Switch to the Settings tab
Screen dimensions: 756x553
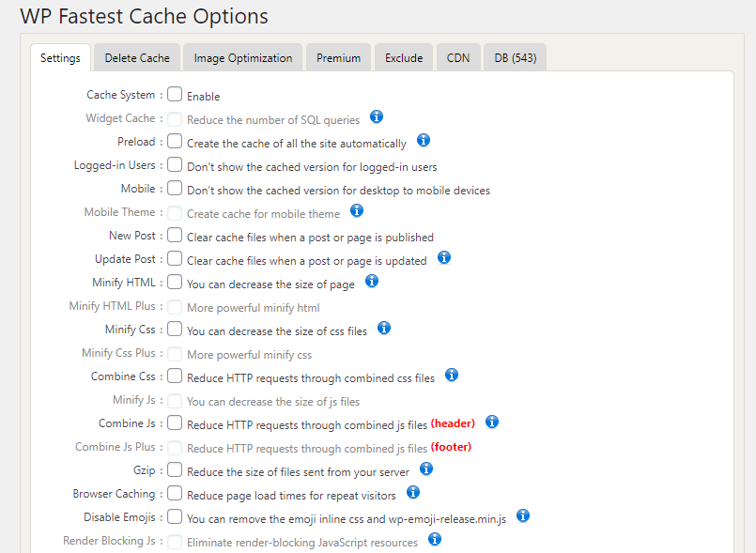pyautogui.click(x=60, y=58)
